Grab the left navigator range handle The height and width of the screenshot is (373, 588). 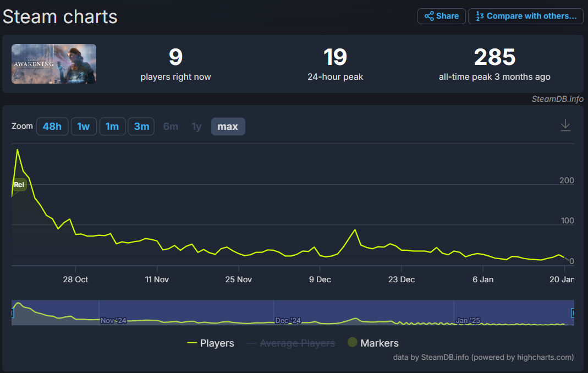click(12, 312)
